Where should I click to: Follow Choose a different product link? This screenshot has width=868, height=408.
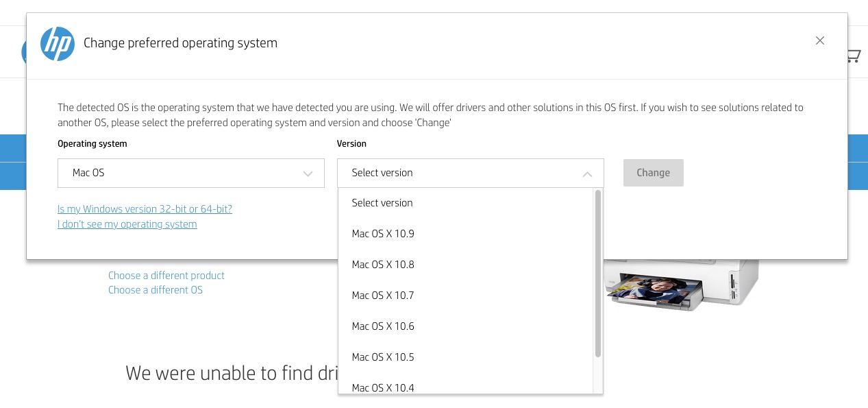166,276
